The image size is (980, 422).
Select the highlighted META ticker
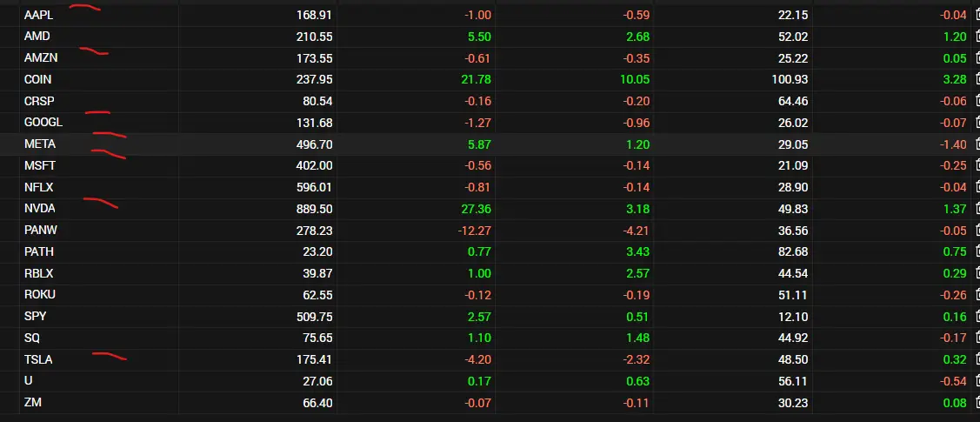coord(40,144)
